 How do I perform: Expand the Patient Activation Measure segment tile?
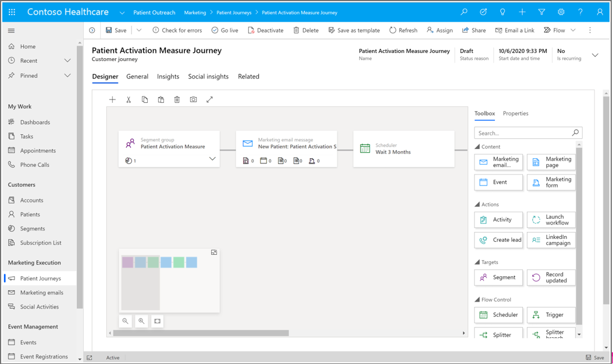212,159
